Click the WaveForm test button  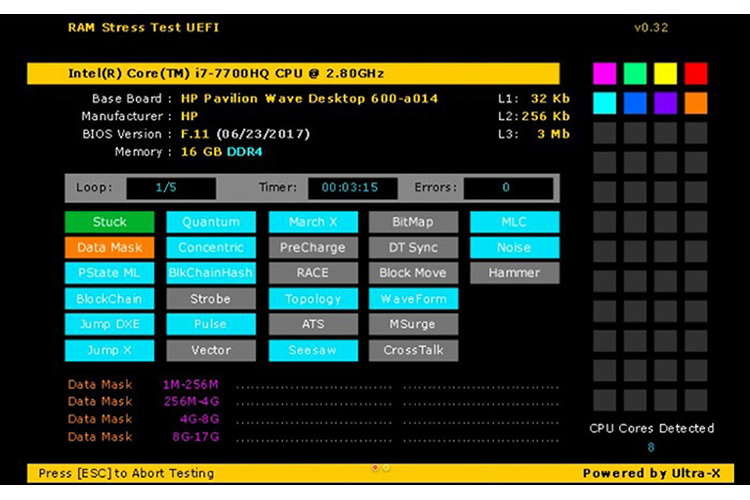[413, 299]
